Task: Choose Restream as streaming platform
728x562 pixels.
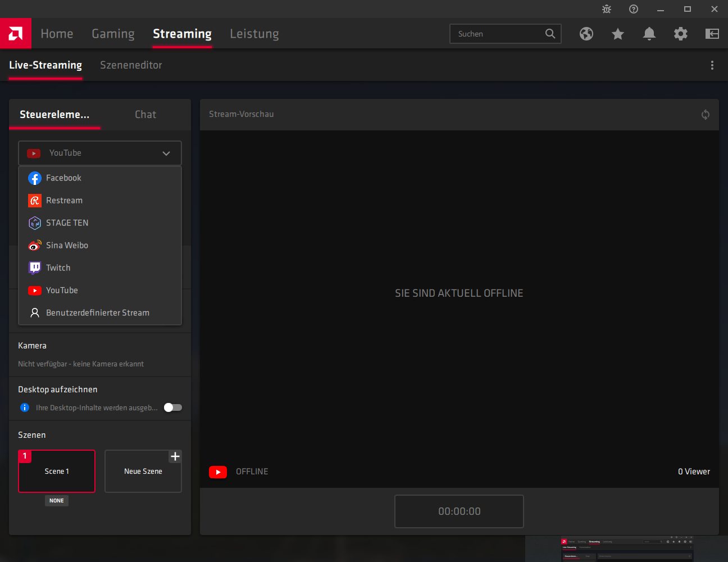Action: point(100,201)
